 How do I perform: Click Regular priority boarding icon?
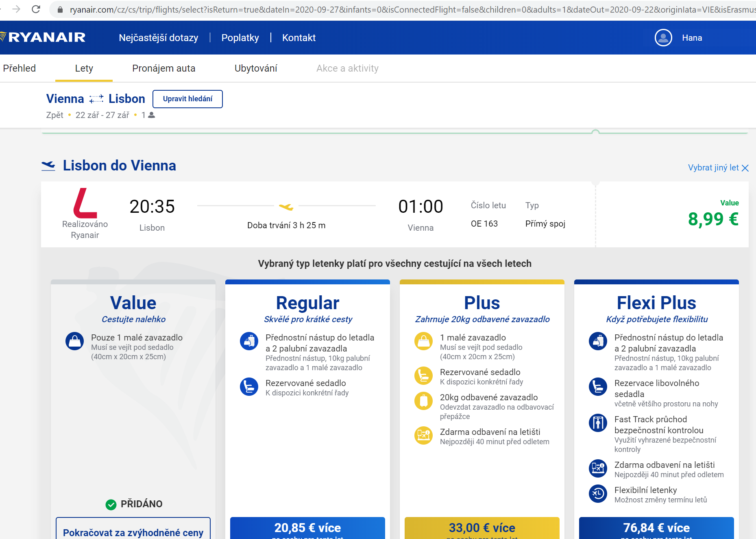[249, 341]
